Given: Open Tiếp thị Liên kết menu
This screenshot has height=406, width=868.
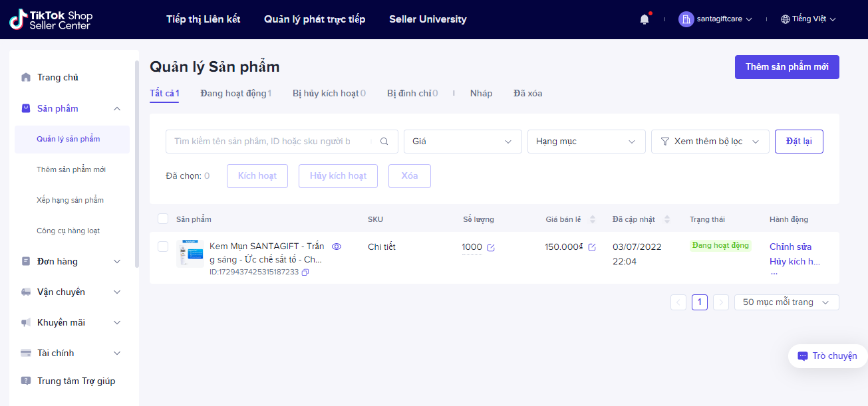Looking at the screenshot, I should pos(204,19).
